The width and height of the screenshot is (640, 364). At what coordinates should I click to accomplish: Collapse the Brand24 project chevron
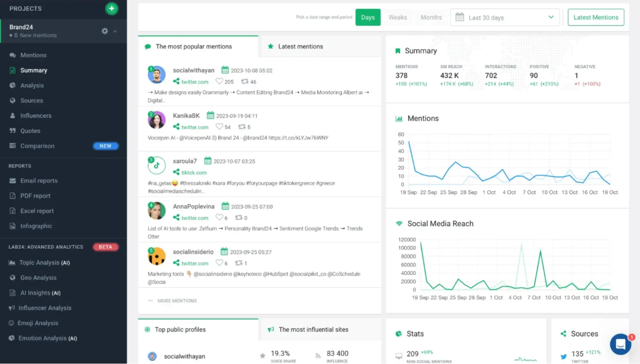[115, 31]
